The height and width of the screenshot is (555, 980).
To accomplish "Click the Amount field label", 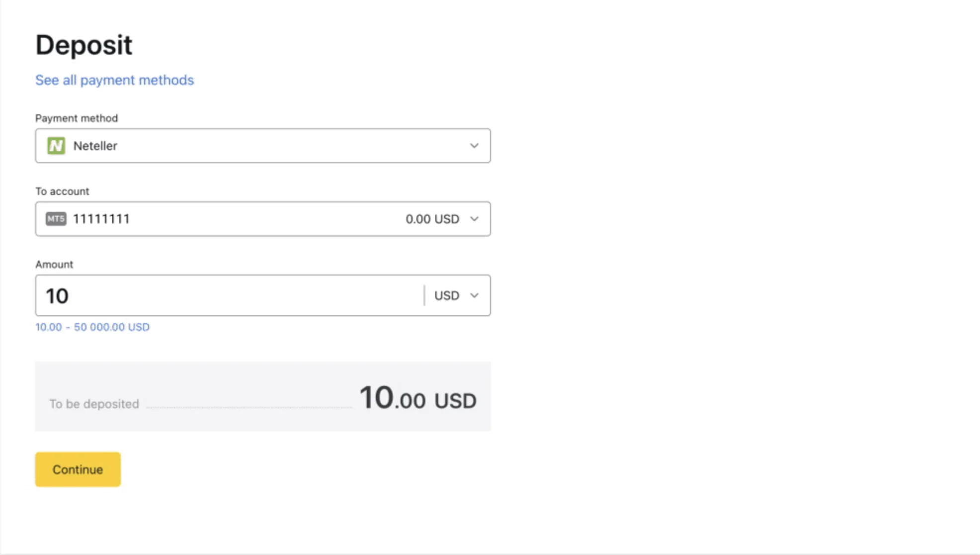I will [54, 264].
